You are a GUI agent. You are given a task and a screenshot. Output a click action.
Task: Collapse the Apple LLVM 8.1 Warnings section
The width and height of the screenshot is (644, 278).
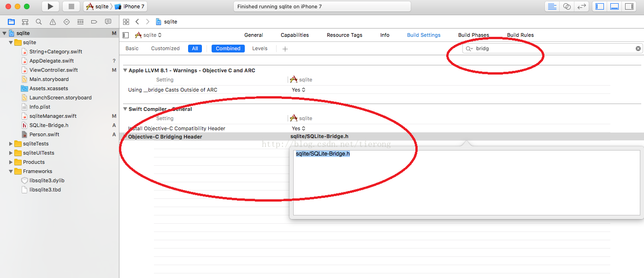pos(125,70)
